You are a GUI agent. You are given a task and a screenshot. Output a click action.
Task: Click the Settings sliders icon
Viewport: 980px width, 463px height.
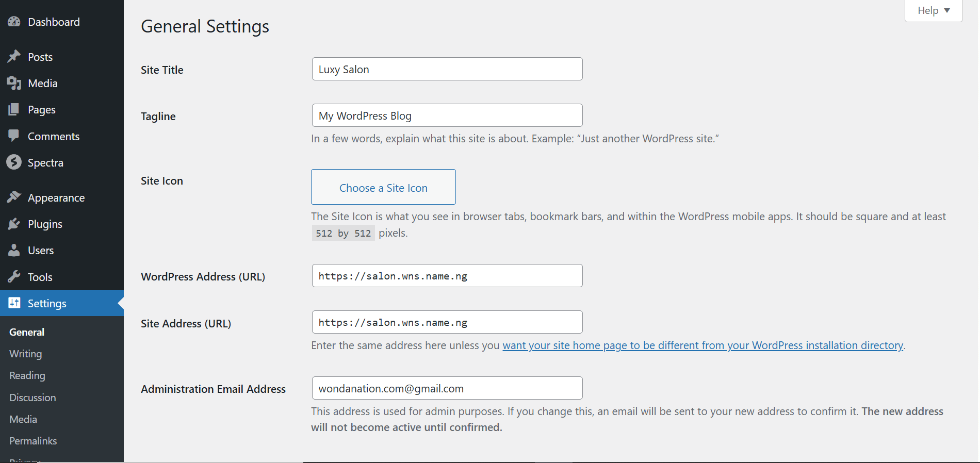(x=14, y=303)
